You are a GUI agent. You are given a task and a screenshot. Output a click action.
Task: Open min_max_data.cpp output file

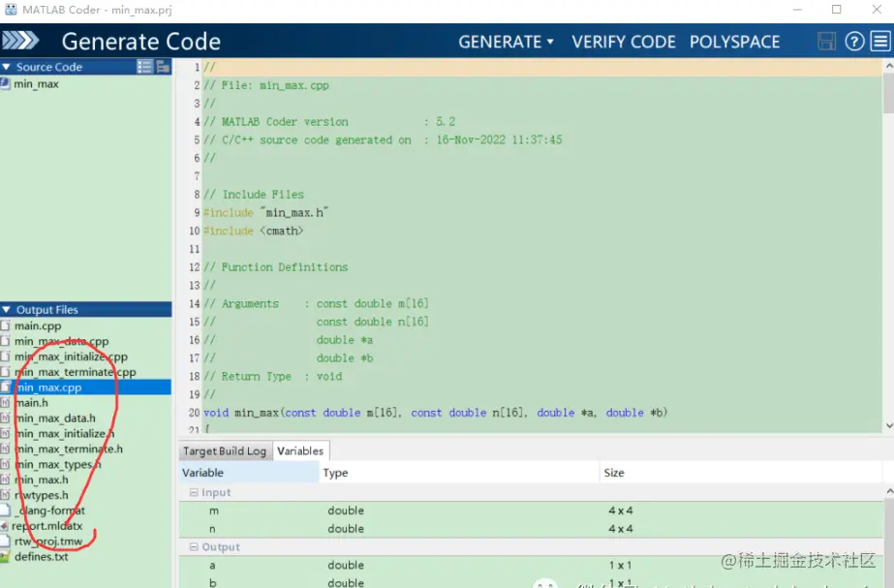click(x=62, y=341)
